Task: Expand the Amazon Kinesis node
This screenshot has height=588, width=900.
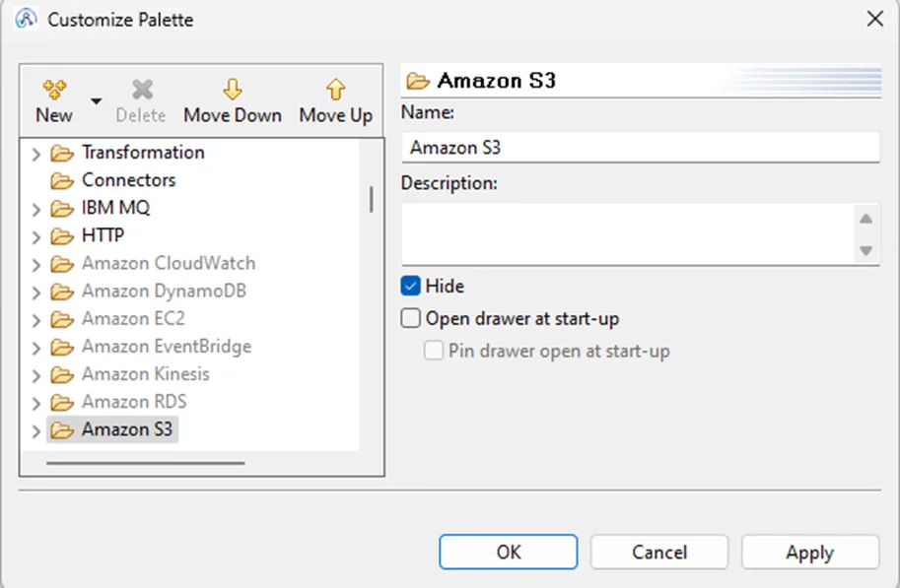Action: click(36, 375)
